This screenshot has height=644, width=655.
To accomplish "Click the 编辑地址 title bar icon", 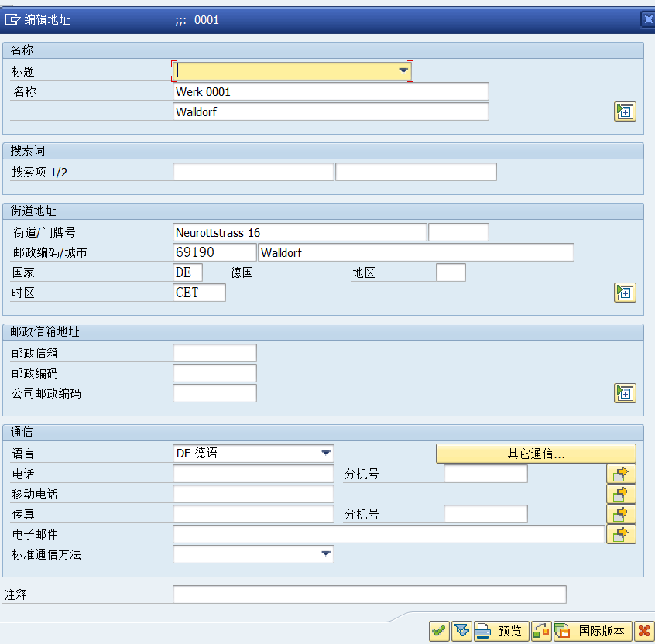I will (12, 19).
